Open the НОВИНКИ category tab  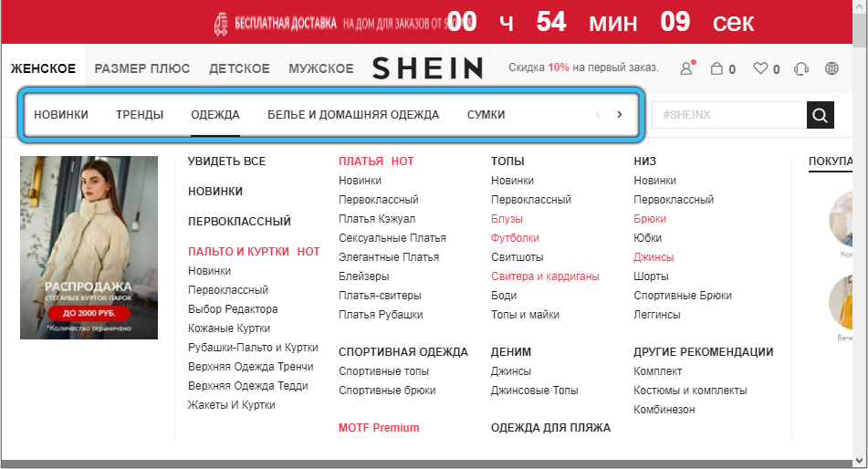click(x=61, y=115)
